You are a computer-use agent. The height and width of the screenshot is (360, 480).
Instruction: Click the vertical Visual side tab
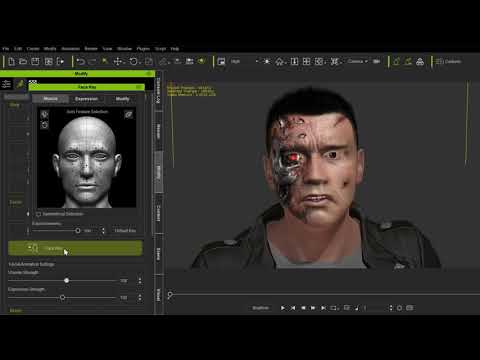(x=159, y=295)
